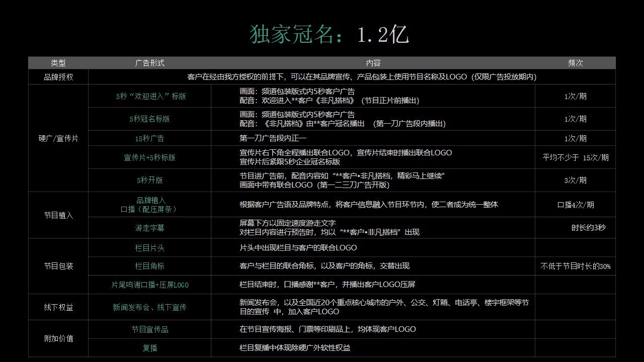Viewport: 644px width, 362px height.
Task: Click the 硬广/宣传片 type cell
Action: pyautogui.click(x=58, y=138)
